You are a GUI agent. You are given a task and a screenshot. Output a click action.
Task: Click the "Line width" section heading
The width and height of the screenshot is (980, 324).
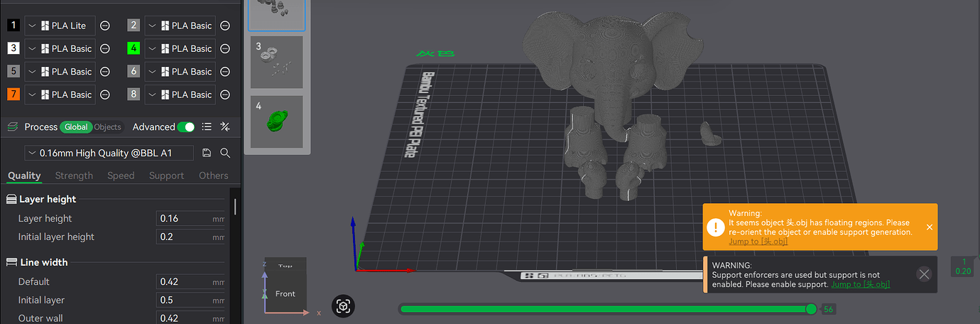pos(44,262)
